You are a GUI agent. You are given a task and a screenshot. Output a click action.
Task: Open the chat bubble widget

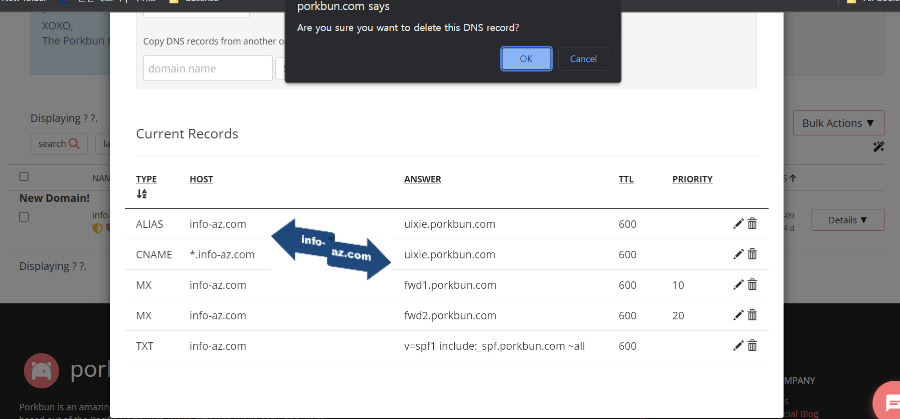pyautogui.click(x=886, y=402)
